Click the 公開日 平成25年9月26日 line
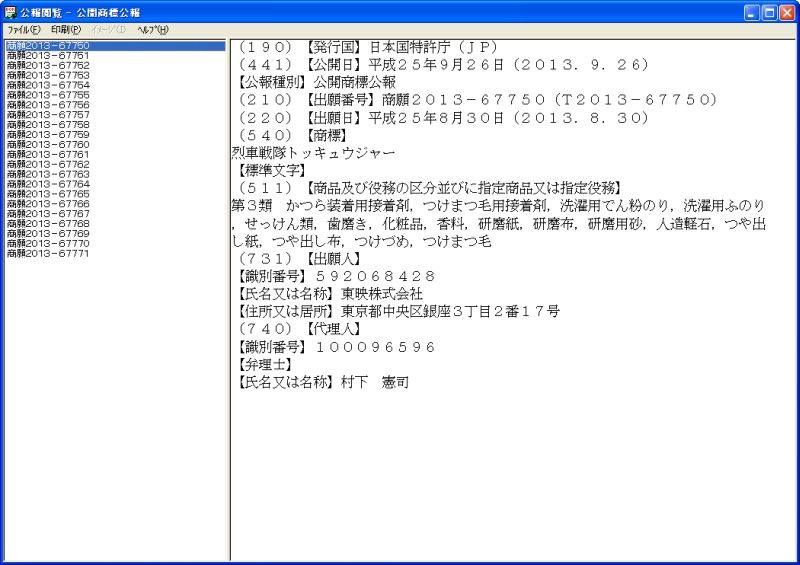The width and height of the screenshot is (800, 565). coord(443,65)
